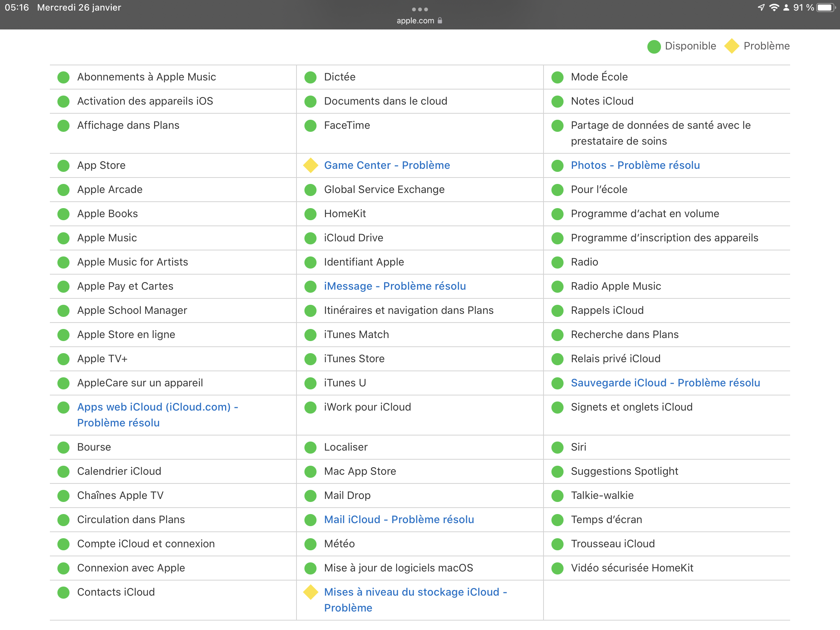This screenshot has width=840, height=630.
Task: Tap the green Disponible legend circle
Action: click(x=654, y=46)
